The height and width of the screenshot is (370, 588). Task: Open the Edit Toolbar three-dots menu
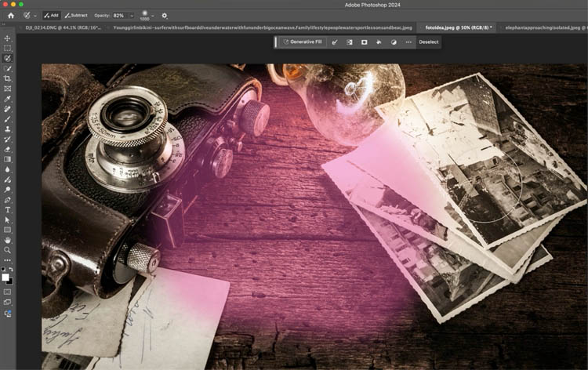pos(7,260)
